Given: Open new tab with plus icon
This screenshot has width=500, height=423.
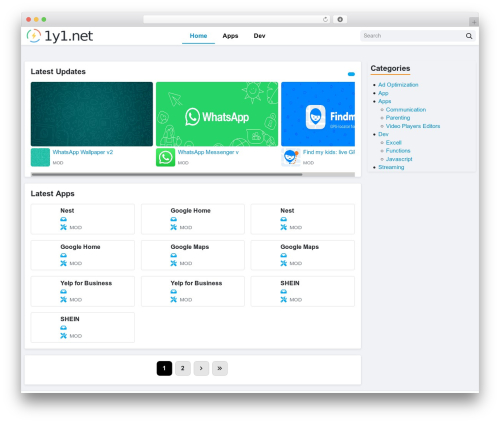Looking at the screenshot, I should coord(474,22).
